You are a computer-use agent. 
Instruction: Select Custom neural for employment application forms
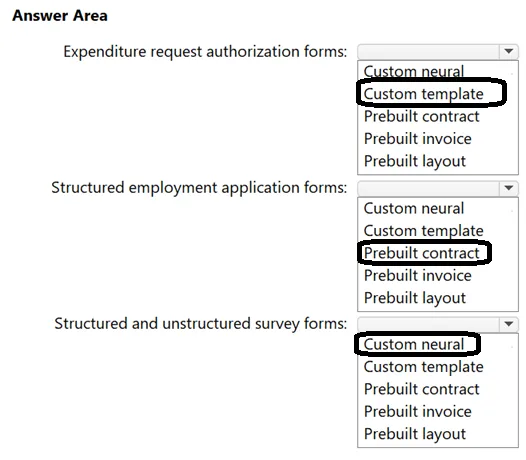pyautogui.click(x=414, y=208)
